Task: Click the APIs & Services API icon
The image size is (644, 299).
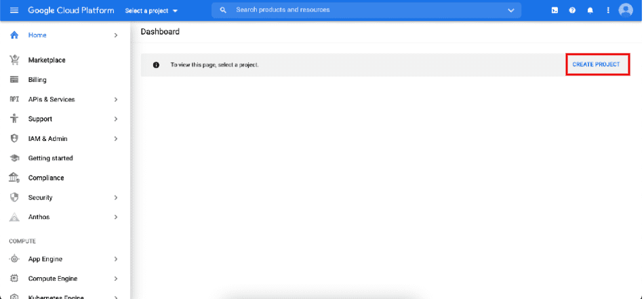Action: pyautogui.click(x=14, y=100)
